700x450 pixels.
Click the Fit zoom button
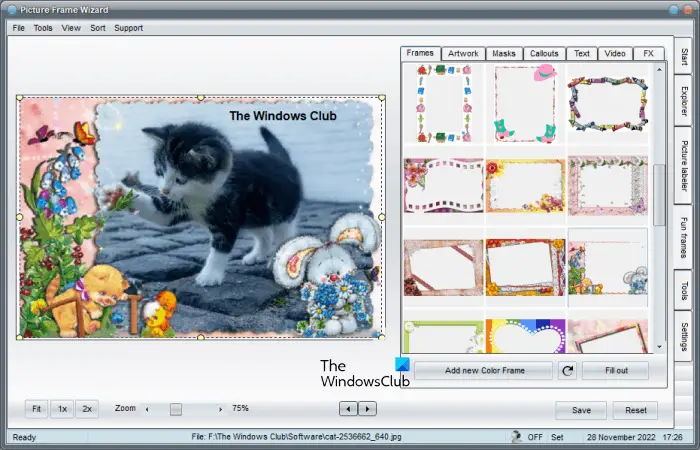point(36,409)
